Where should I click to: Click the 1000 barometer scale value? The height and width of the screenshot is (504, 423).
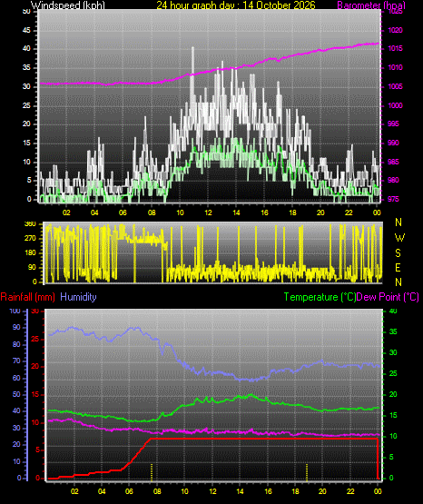396,105
